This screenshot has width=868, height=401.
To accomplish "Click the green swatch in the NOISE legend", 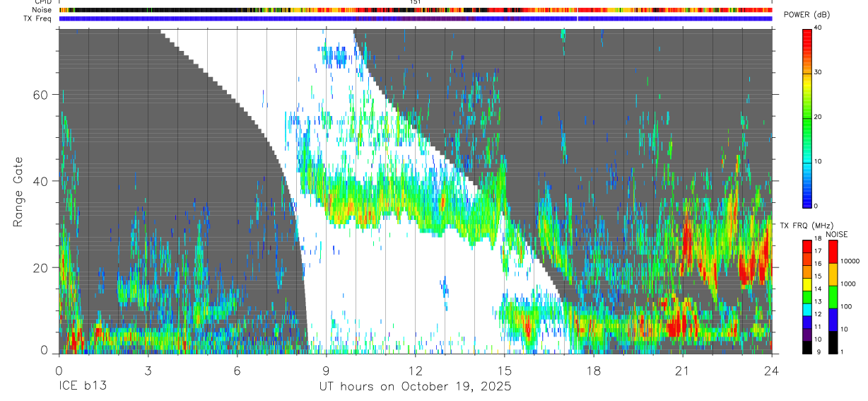I will pos(833,296).
